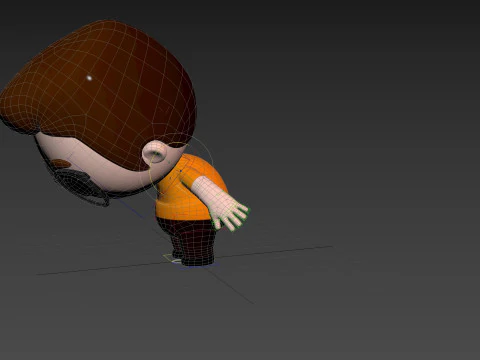The image size is (480, 360).
Task: Select the character's ear
Action: (154, 152)
